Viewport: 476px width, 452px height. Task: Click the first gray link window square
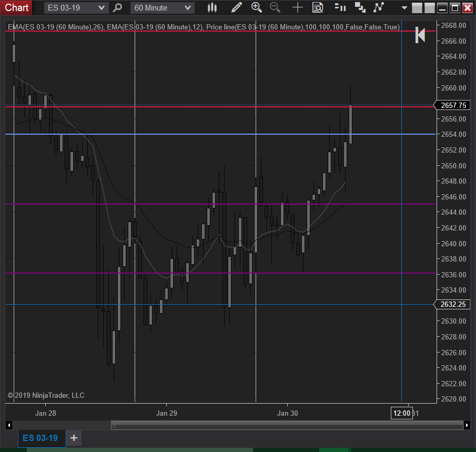click(x=417, y=8)
